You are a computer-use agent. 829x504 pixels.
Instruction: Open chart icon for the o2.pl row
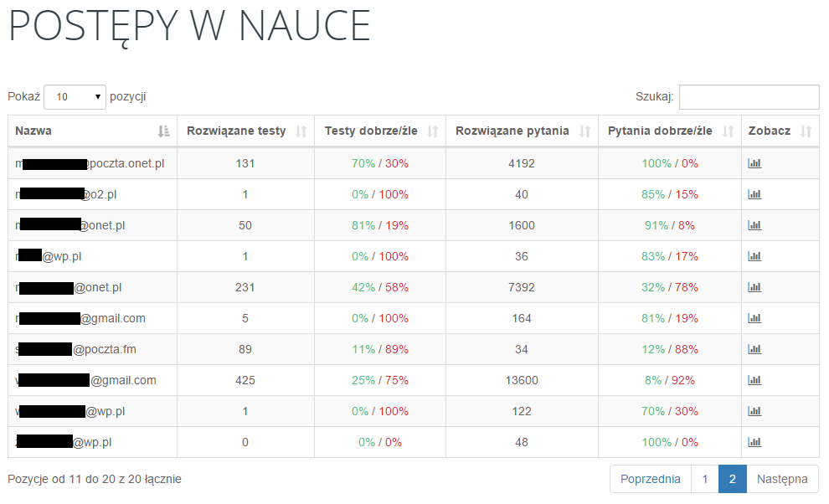pos(754,194)
